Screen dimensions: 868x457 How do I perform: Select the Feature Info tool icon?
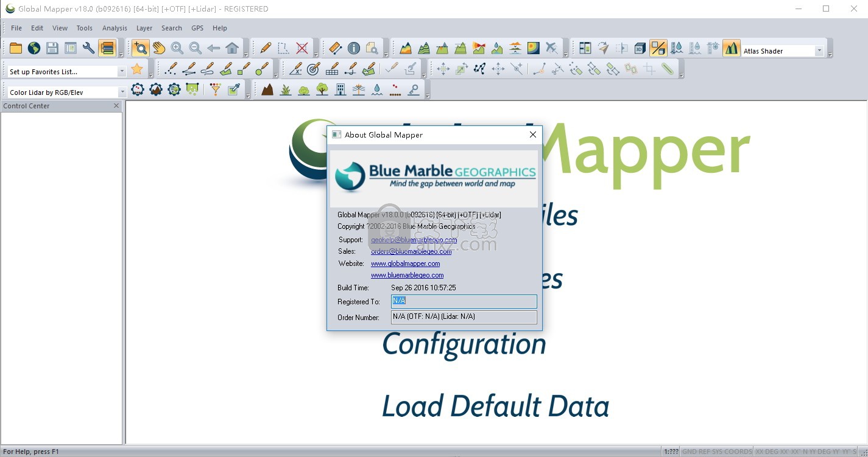point(354,48)
